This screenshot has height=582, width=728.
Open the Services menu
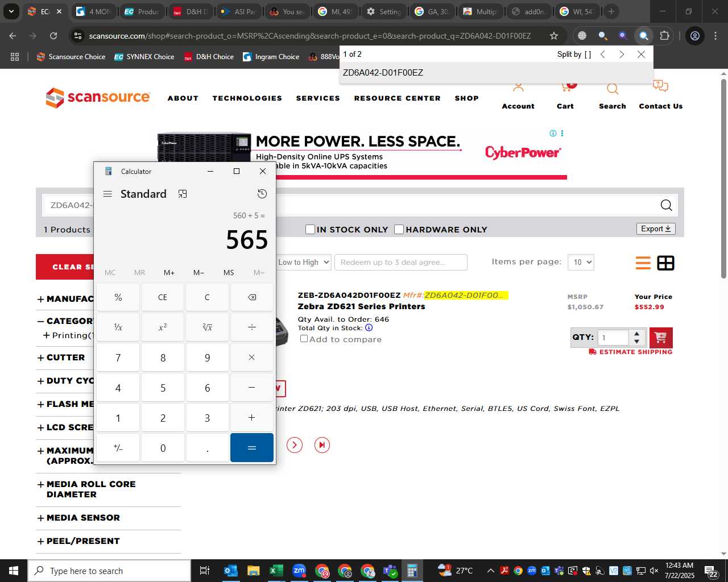click(318, 98)
